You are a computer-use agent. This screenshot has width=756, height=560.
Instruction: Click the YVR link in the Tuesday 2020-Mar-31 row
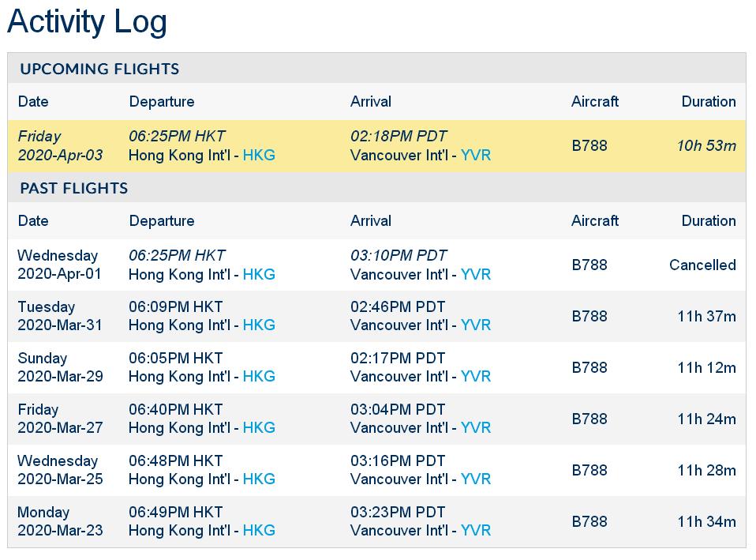pos(475,325)
